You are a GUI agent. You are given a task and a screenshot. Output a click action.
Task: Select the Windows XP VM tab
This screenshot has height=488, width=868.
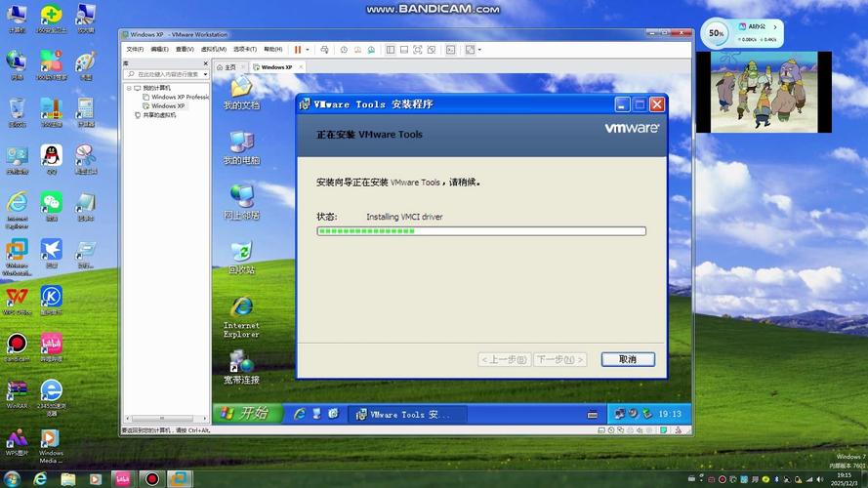(x=275, y=67)
